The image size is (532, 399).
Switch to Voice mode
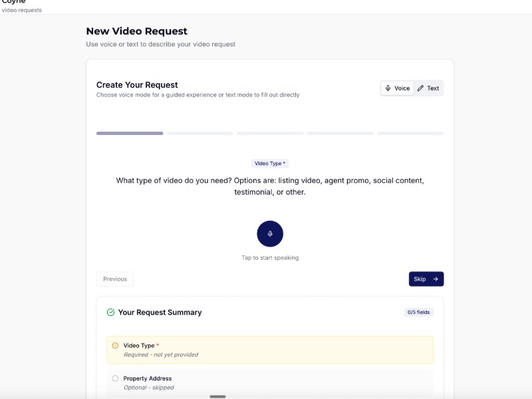(x=397, y=88)
